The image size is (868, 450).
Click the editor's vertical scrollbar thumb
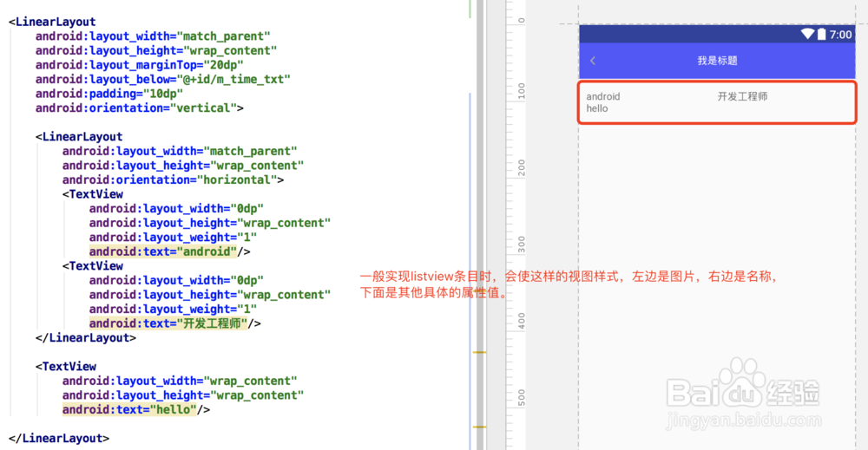tap(480, 225)
